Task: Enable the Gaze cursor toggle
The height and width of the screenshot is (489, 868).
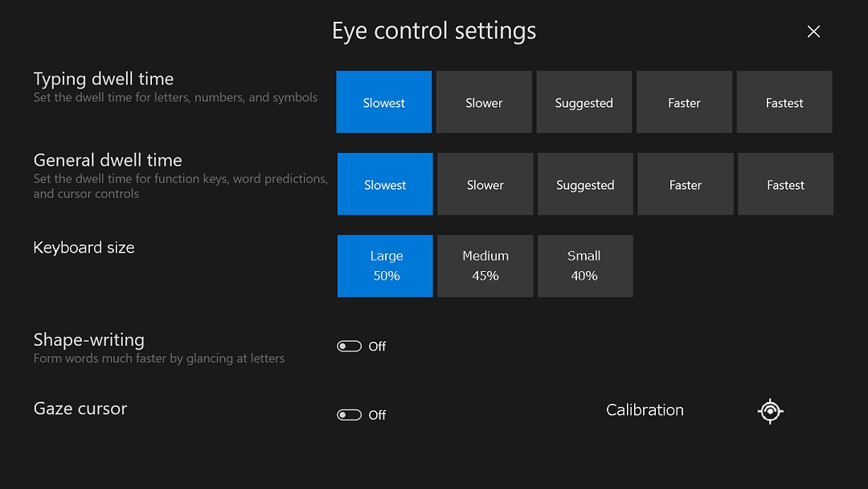Action: pyautogui.click(x=350, y=415)
